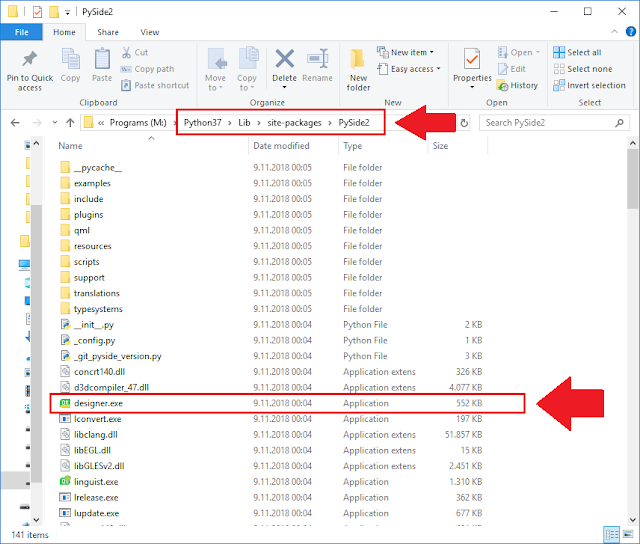
Task: Open Easy access dropdown
Action: 409,69
